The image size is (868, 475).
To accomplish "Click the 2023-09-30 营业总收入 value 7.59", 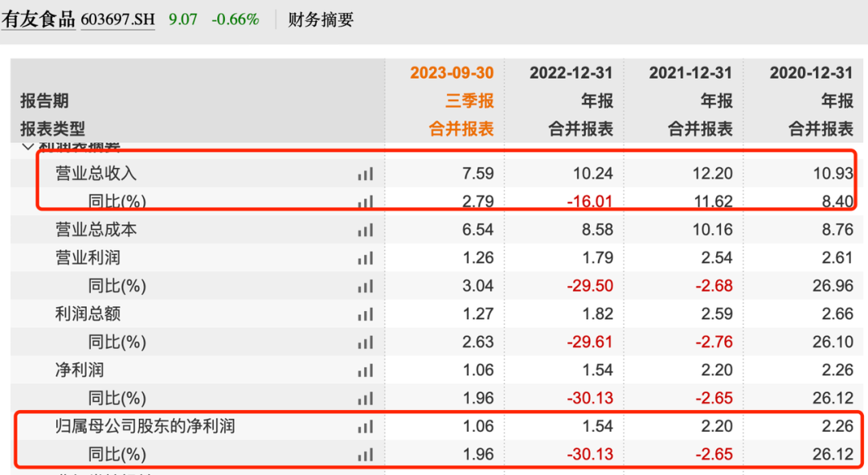I will point(479,174).
